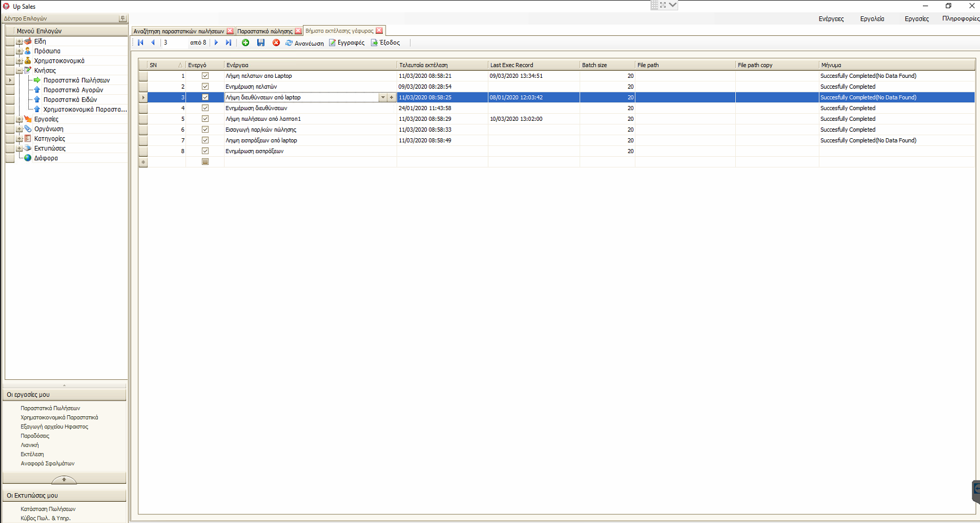Jump to the last record
Viewport: 980px width, 523px height.
pyautogui.click(x=228, y=42)
